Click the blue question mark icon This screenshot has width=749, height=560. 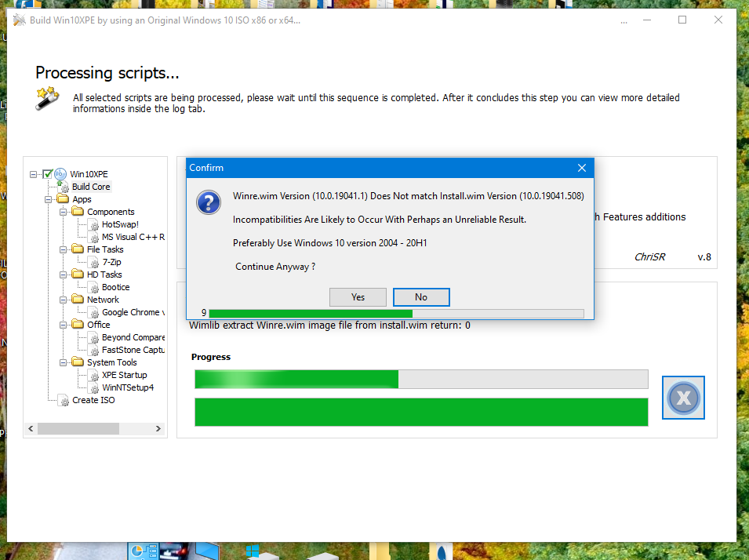[209, 202]
